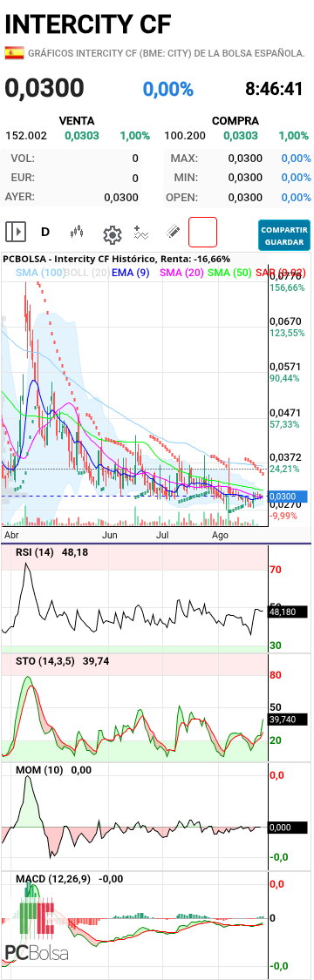Click the INTERCITY CF page title
Viewport: 314px width, 980px height.
[87, 24]
